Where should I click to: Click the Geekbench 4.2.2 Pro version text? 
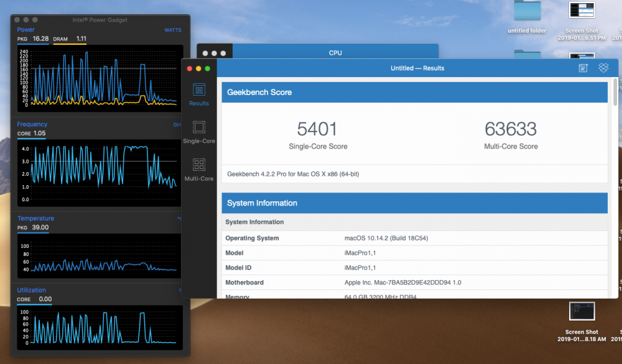coord(293,174)
